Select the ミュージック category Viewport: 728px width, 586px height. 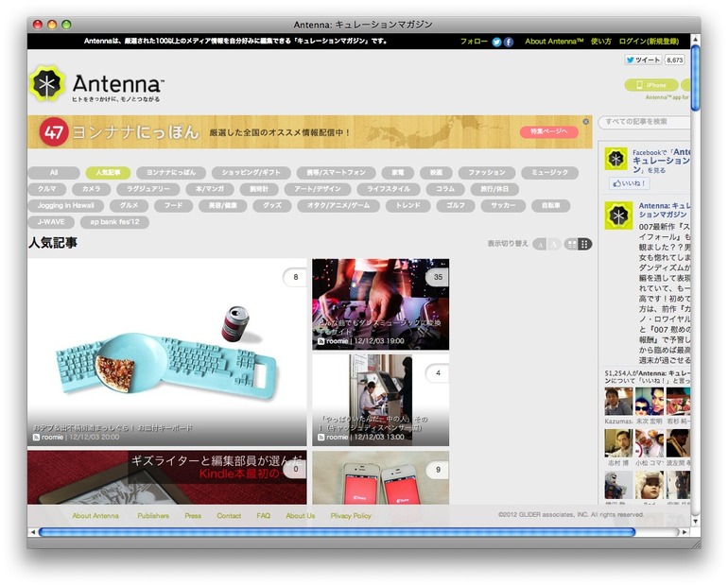click(549, 173)
